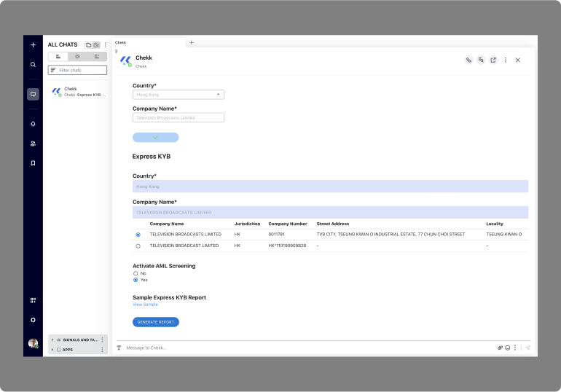Viewport: 561px width, 392px height.
Task: Click the Locality column header
Action: [x=495, y=224]
